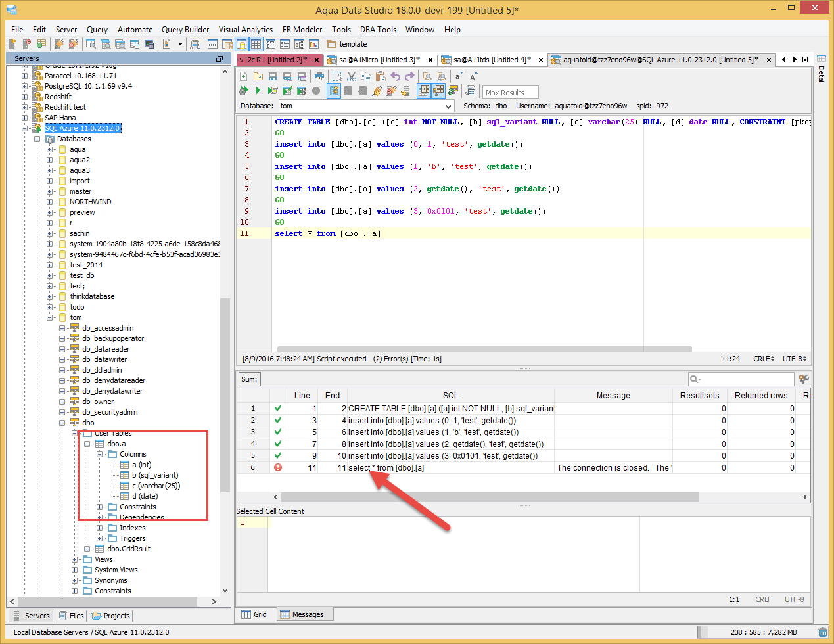Click the new script icon in editor toolbar
834x644 pixels.
tap(244, 76)
